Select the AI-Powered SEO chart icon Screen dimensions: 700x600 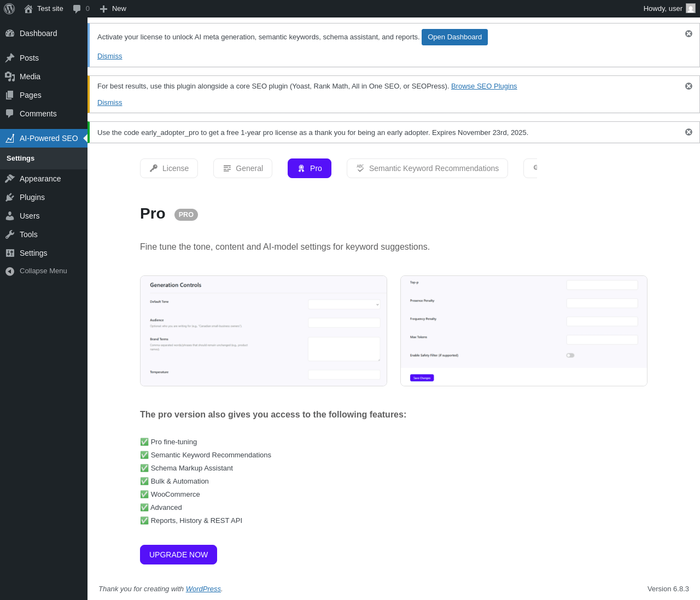(x=10, y=138)
